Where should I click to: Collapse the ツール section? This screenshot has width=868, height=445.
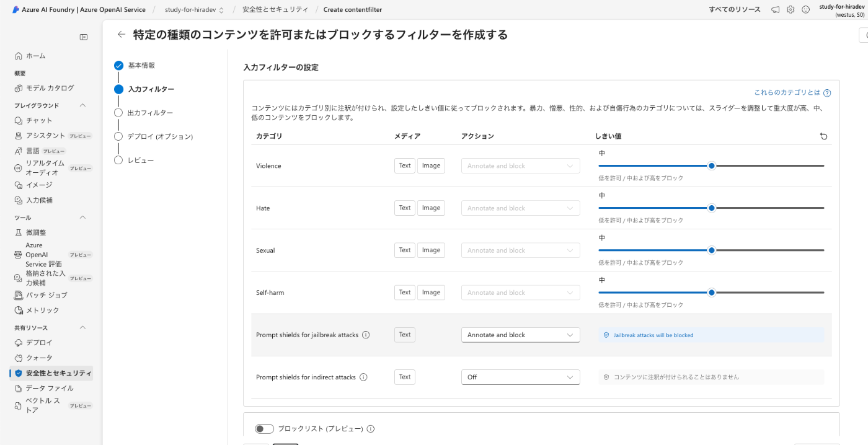[x=83, y=218]
